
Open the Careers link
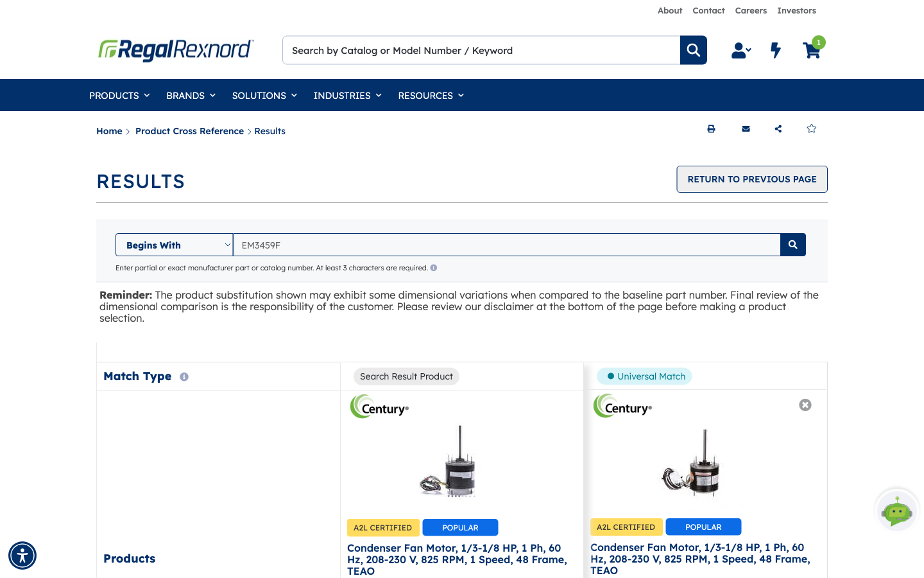(x=751, y=10)
